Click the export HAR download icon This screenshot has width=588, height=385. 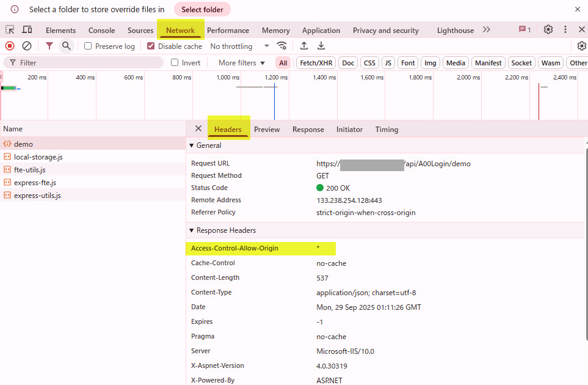click(x=321, y=46)
